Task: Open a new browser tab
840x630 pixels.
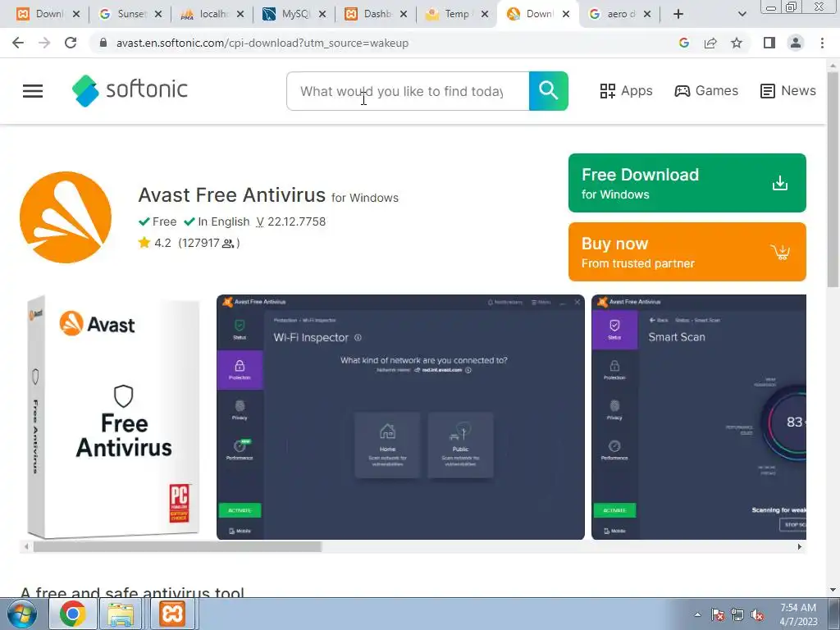Action: pyautogui.click(x=678, y=14)
